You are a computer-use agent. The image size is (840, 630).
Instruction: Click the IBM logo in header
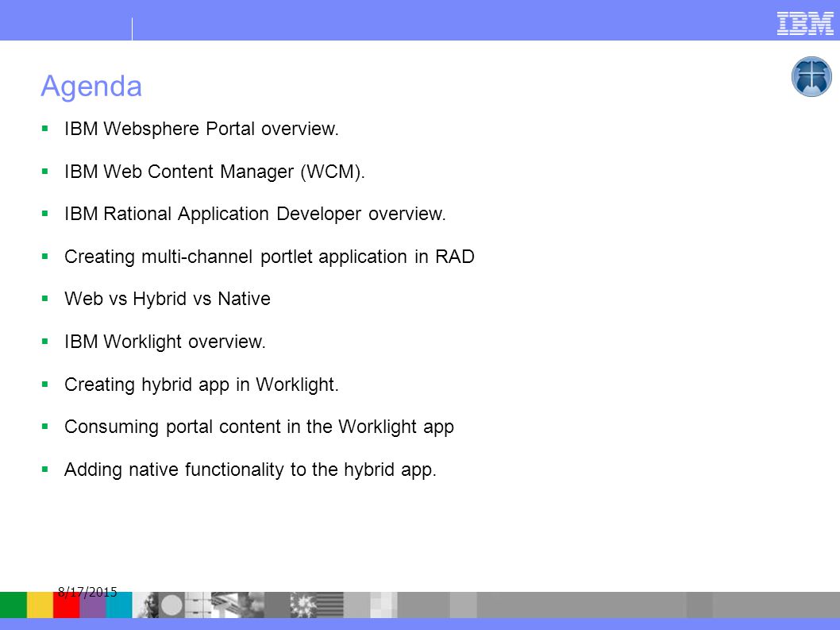point(805,24)
